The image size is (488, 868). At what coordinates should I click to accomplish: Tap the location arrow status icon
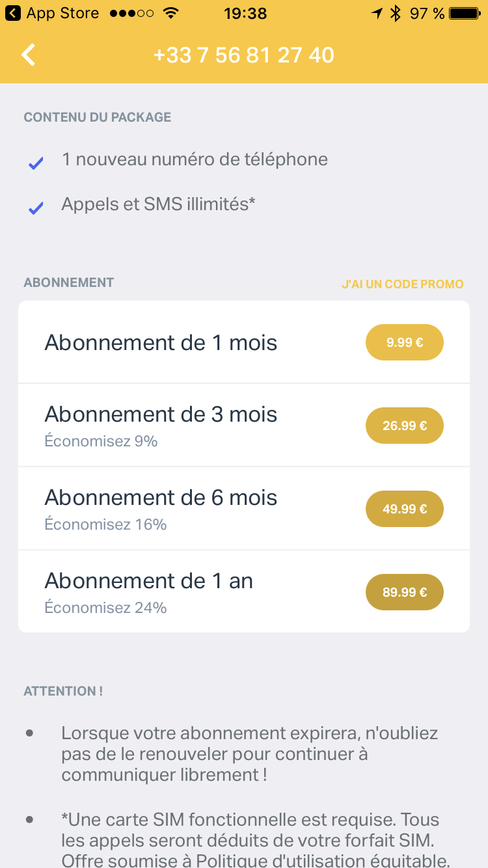click(377, 13)
